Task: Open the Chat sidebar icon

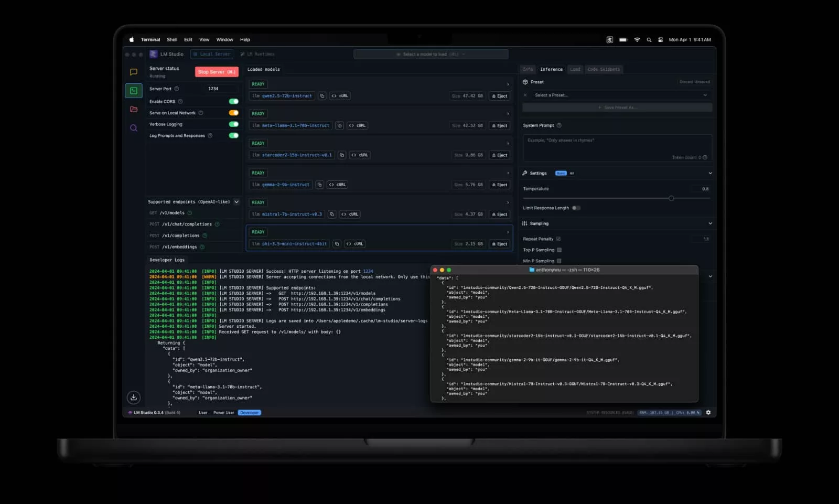Action: pyautogui.click(x=134, y=72)
